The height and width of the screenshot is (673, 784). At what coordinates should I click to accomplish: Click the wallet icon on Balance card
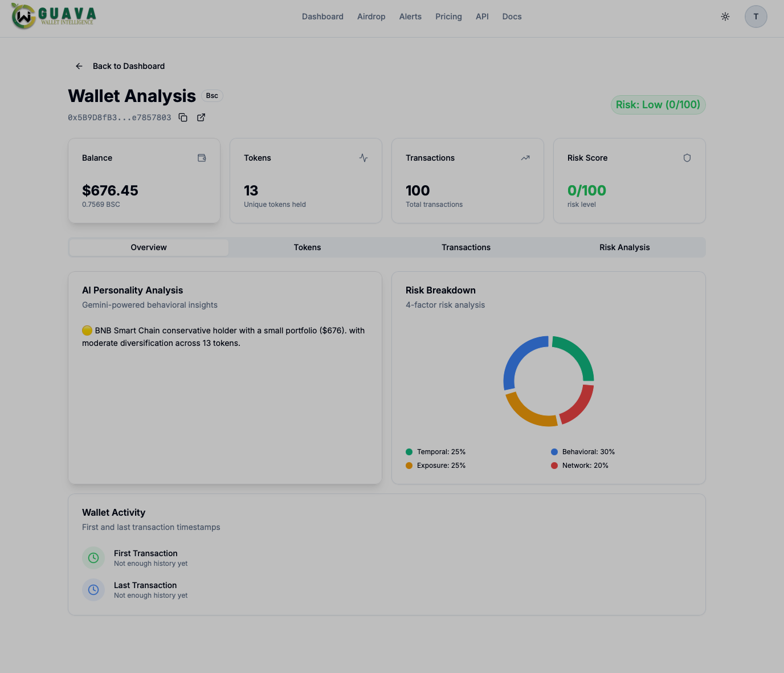click(x=202, y=158)
